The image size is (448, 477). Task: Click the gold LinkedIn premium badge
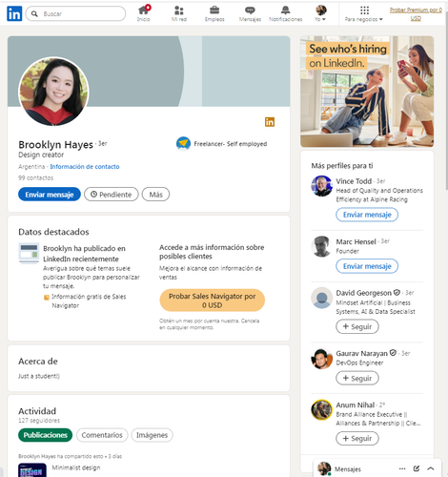pos(270,122)
